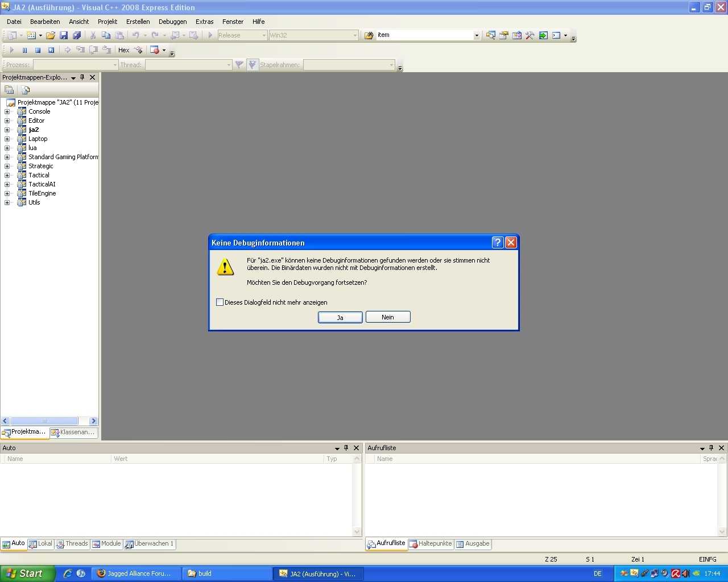Open the Breakpoints window toolbar icon
This screenshot has width=728, height=582.
155,50
